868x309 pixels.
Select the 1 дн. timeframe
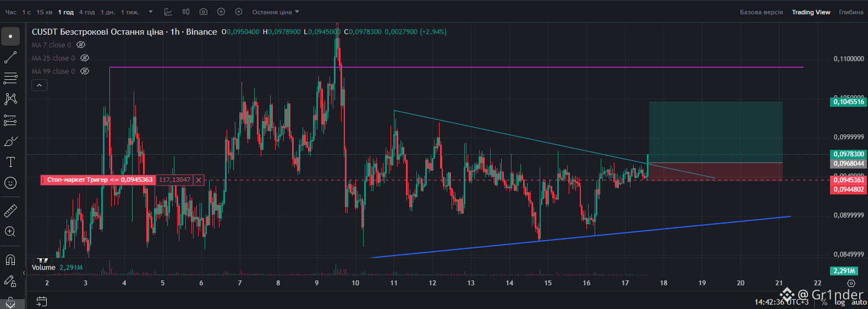pyautogui.click(x=108, y=12)
